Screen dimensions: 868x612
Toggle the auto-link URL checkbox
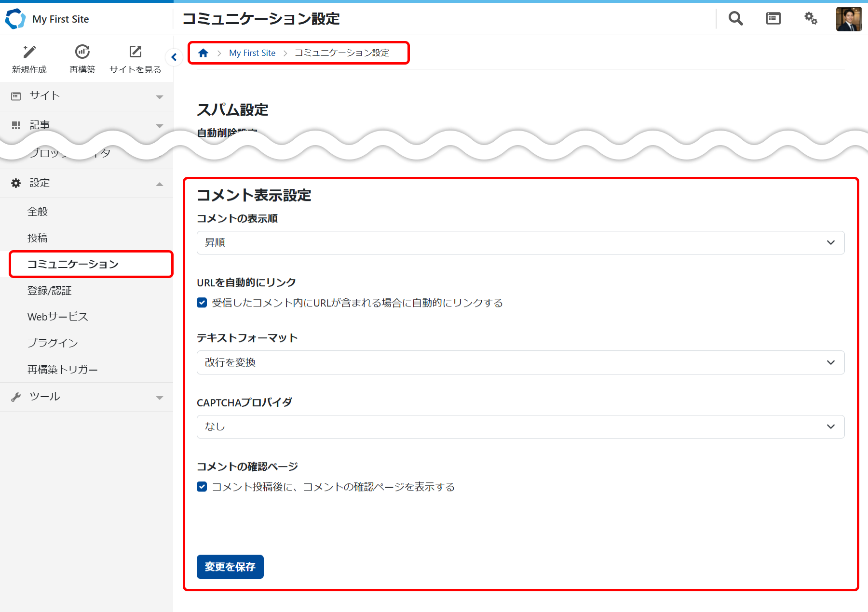202,303
